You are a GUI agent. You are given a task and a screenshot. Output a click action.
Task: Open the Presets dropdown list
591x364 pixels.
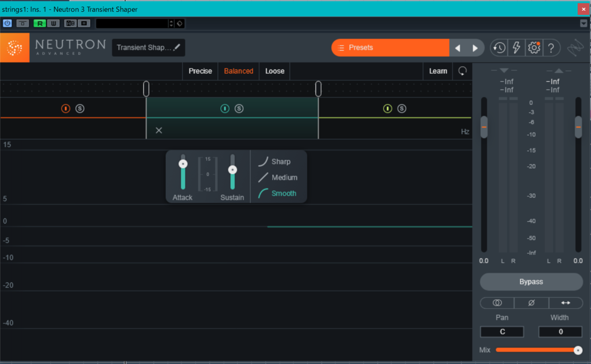(x=391, y=48)
